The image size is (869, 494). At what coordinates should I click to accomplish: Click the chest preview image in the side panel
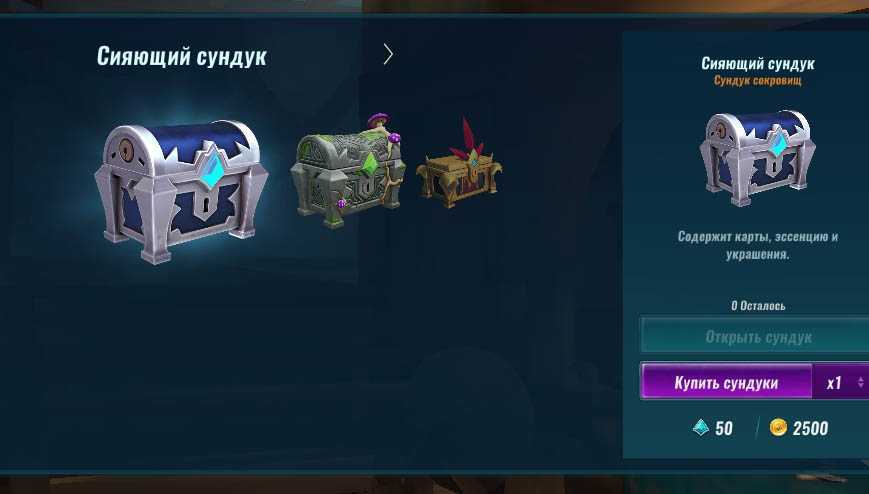pos(757,158)
